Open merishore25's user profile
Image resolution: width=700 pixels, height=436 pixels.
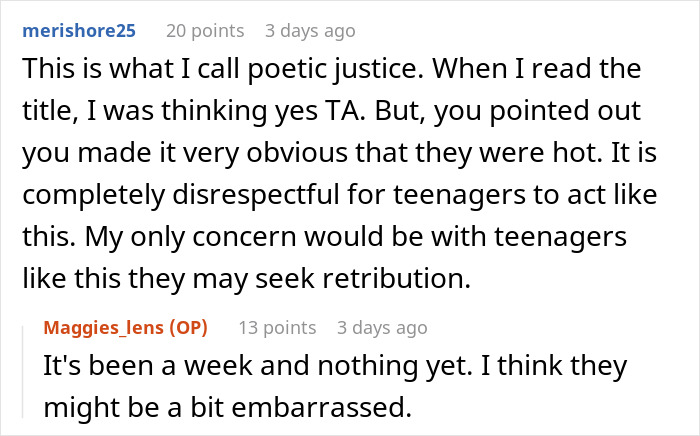point(79,31)
